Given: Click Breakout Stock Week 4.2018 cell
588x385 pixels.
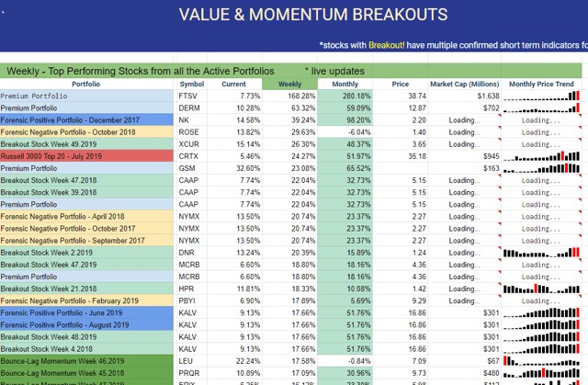Looking at the screenshot, I should (86, 348).
